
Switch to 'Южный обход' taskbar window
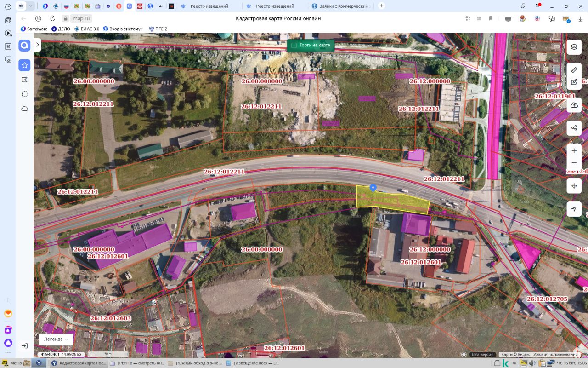(x=195, y=363)
